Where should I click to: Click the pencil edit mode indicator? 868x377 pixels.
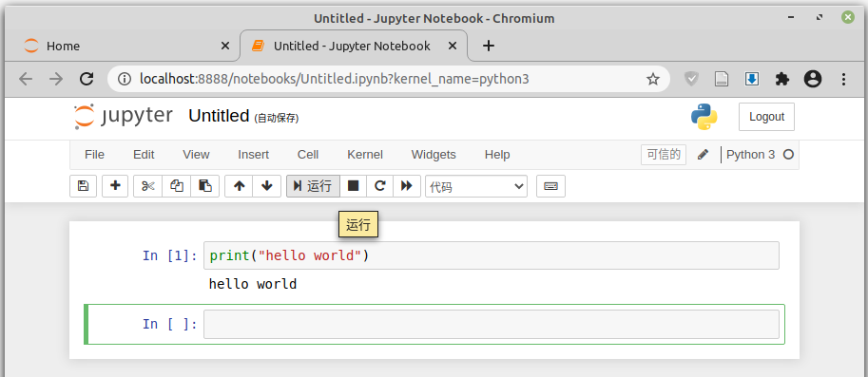(x=703, y=155)
